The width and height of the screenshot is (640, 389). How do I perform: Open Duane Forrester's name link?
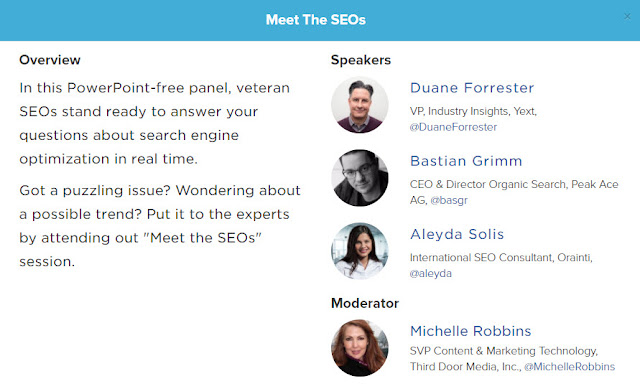[x=472, y=88]
